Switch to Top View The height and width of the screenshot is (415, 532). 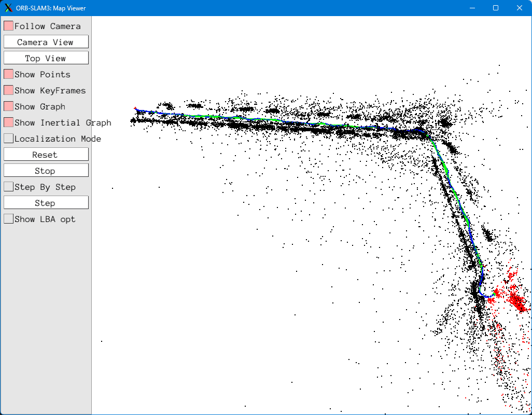pyautogui.click(x=46, y=58)
